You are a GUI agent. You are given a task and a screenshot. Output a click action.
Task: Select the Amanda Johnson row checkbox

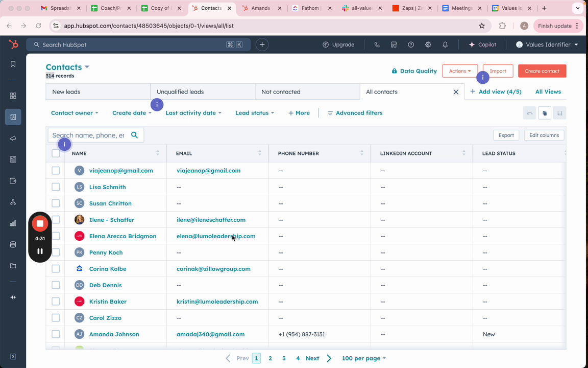tap(56, 334)
